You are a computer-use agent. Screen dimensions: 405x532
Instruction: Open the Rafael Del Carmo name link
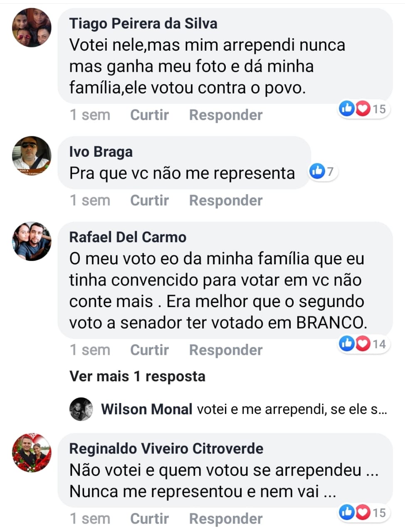point(128,237)
